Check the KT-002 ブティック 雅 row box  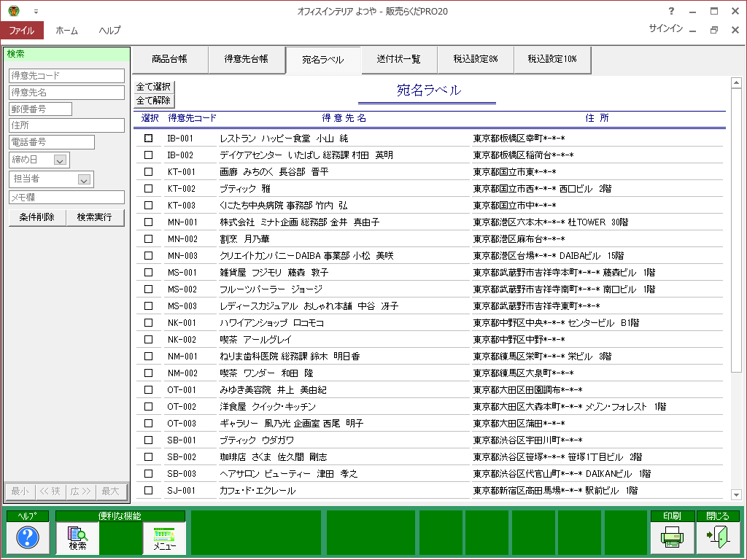pos(149,189)
